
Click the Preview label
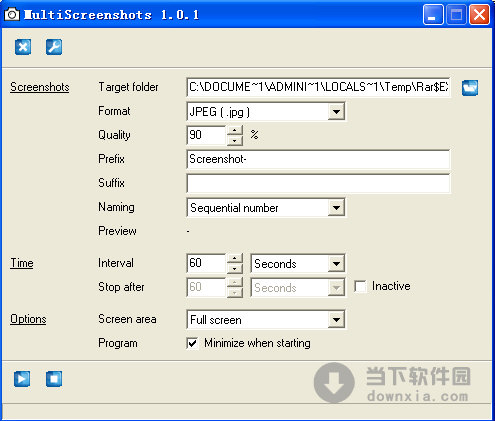pos(117,231)
